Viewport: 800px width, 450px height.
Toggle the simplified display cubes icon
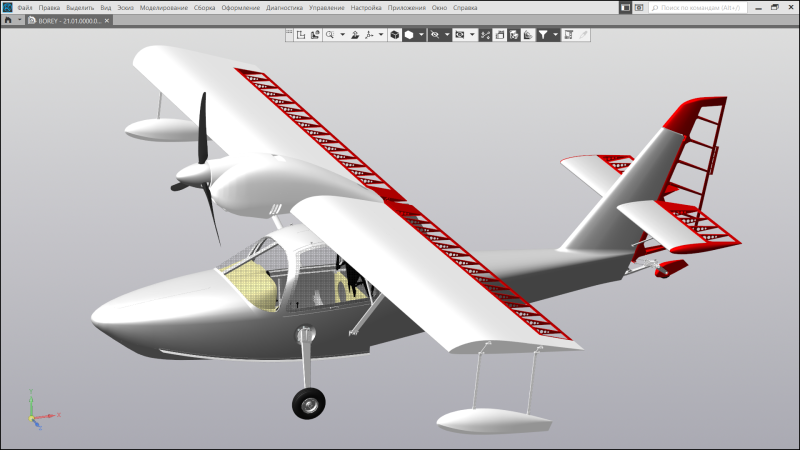click(514, 35)
